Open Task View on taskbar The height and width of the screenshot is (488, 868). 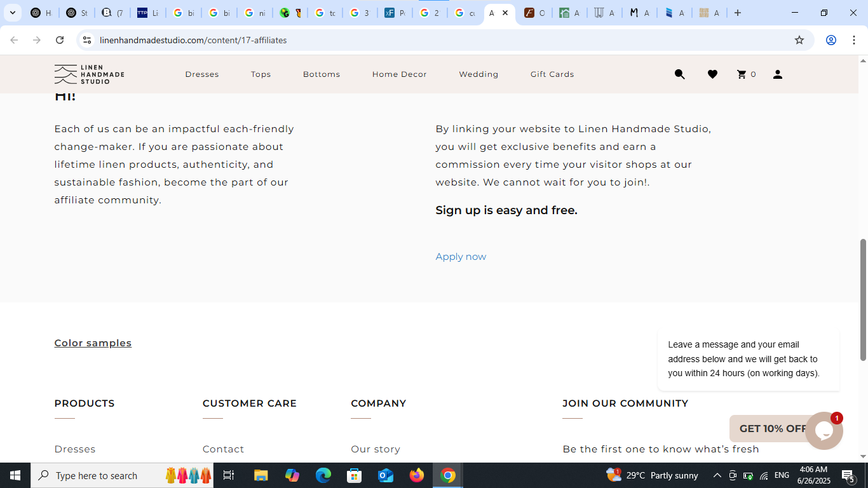coord(229,475)
